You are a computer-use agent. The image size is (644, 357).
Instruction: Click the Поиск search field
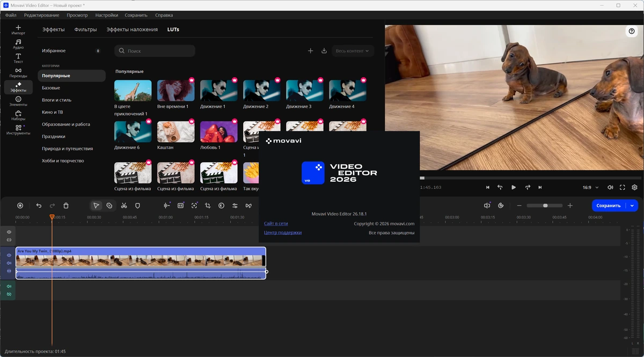(x=155, y=51)
